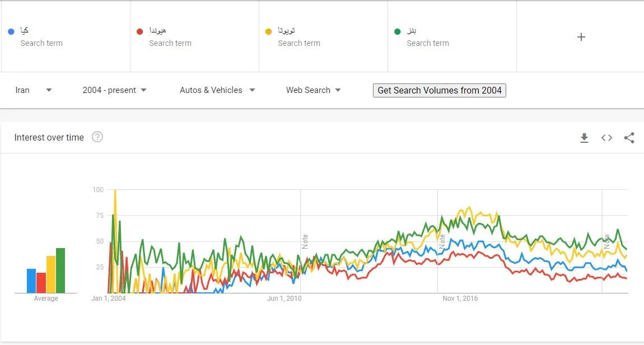Click the plus icon to add comparison

pyautogui.click(x=581, y=37)
